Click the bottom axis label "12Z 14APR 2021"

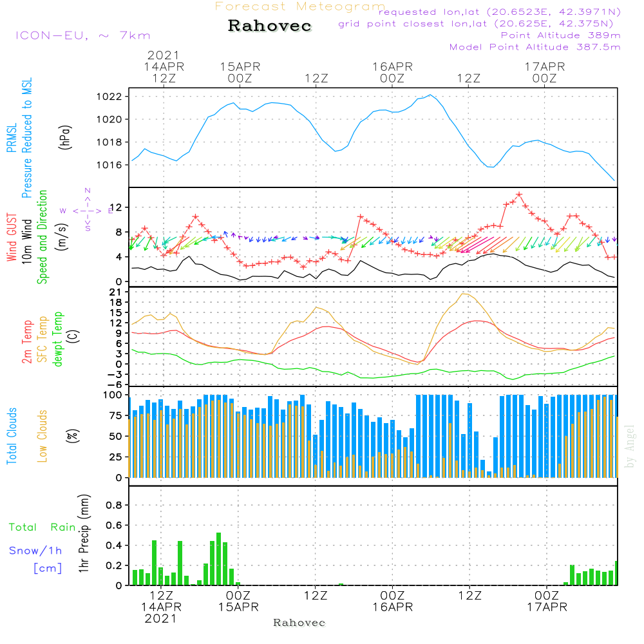coord(161,607)
